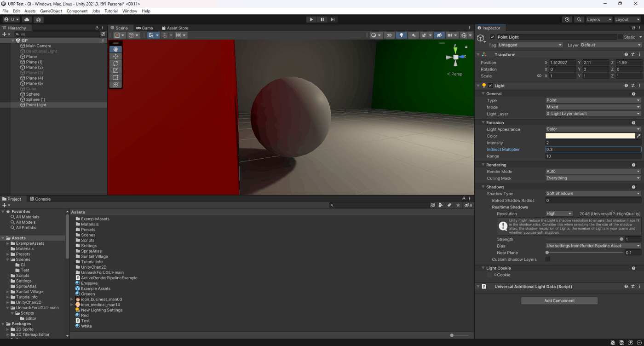644x346 pixels.
Task: Click the Range value field
Action: pos(593,156)
